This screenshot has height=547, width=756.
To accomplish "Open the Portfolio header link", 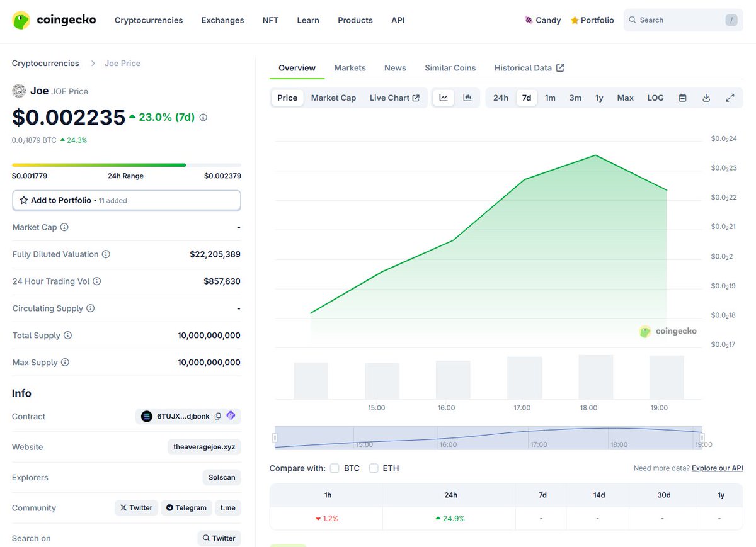I will click(592, 20).
